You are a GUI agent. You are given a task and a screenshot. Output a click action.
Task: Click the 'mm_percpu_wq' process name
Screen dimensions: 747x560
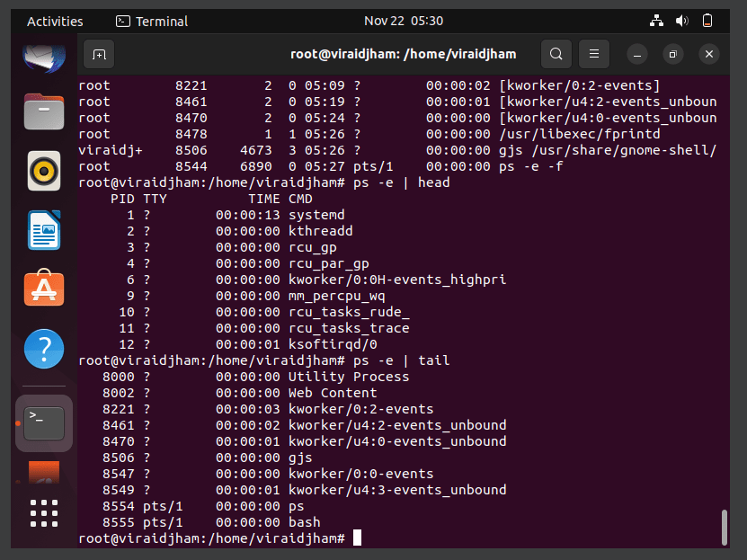pos(337,297)
